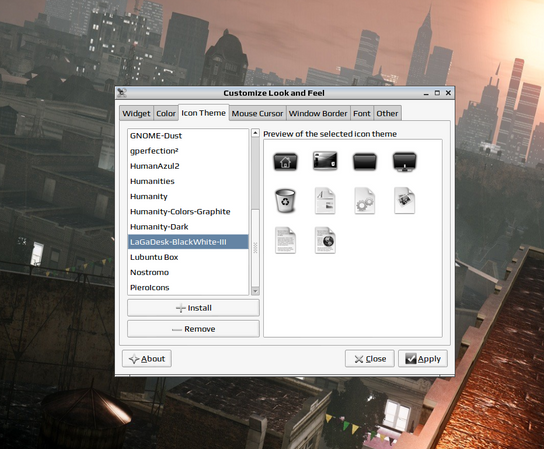Select Humanity icon theme
The image size is (544, 449).
(188, 196)
